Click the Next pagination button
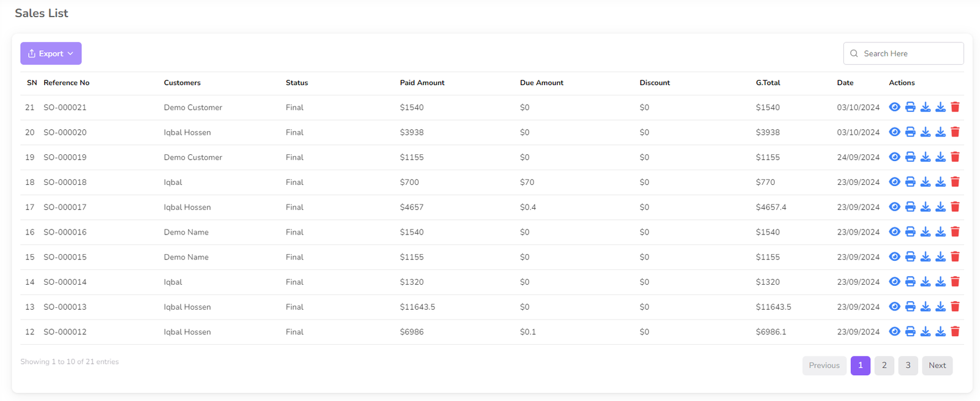 click(937, 365)
